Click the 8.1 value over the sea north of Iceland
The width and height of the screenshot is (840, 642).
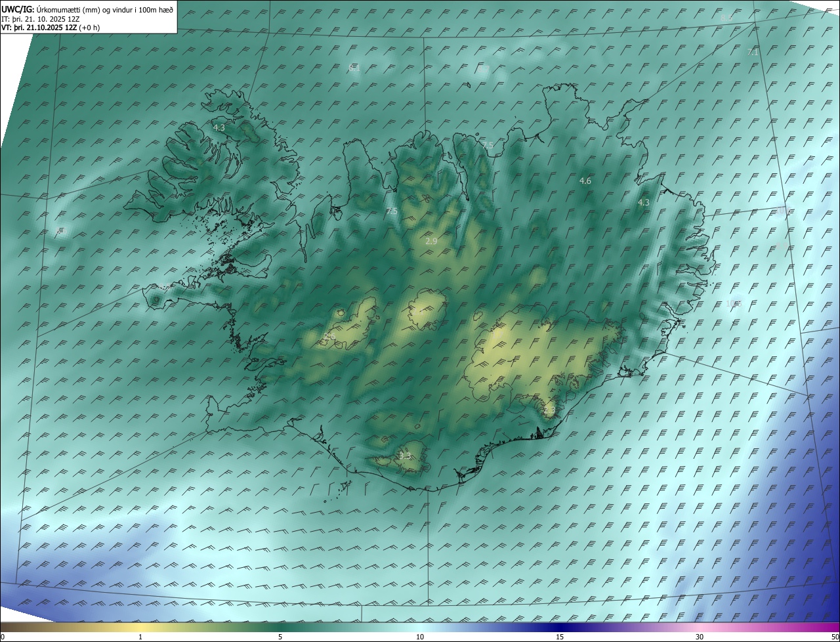[x=354, y=68]
